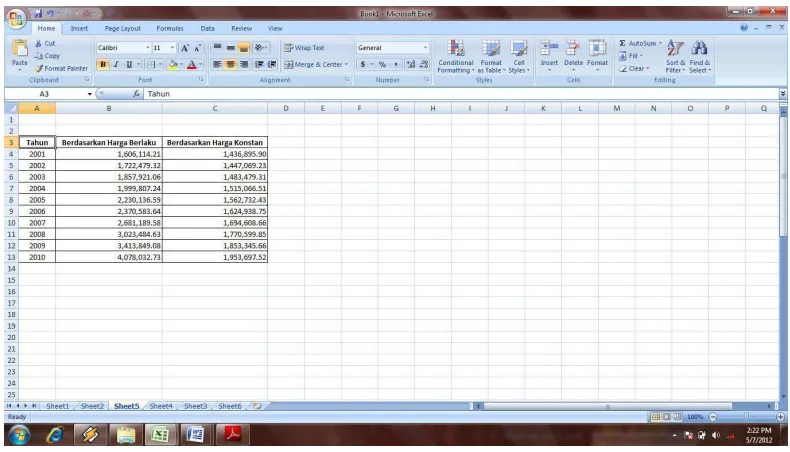Open Find & Select menu
This screenshot has width=790, height=452.
click(699, 56)
